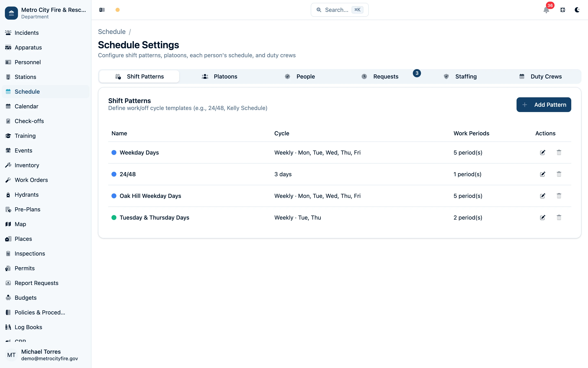The image size is (588, 368).
Task: Go to Schedule breadcrumb link
Action: 112,32
